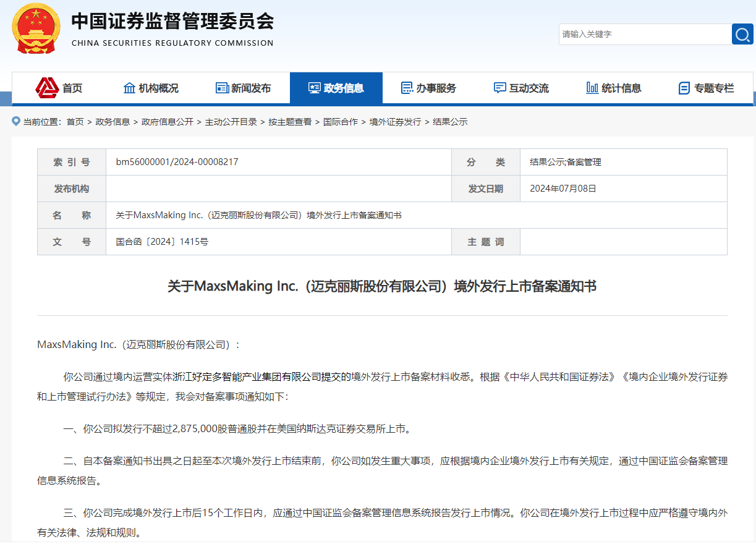This screenshot has width=756, height=544.
Task: Click the paragraph starting with 三、你公司完成境外发行
Action: tap(382, 522)
